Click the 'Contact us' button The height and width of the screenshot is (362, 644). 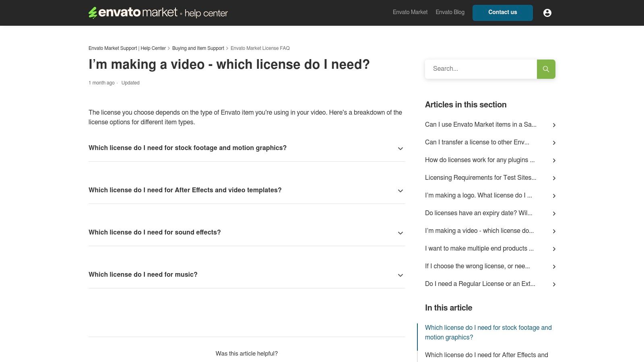coord(502,12)
